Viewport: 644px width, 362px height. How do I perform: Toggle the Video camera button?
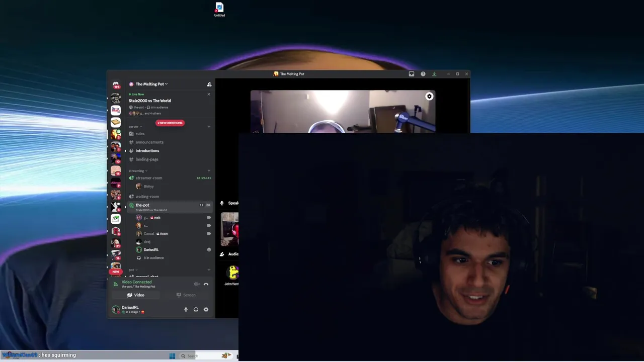pos(136,295)
